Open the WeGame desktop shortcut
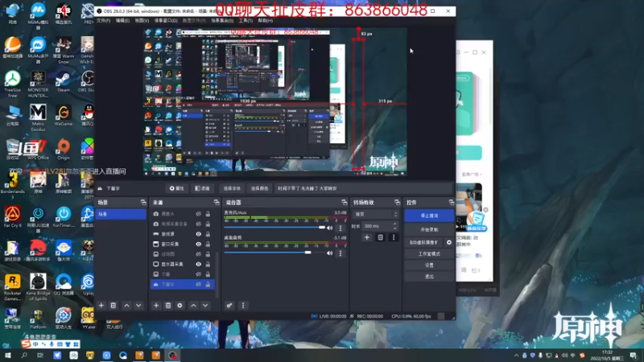The height and width of the screenshot is (362, 644). coord(64,115)
